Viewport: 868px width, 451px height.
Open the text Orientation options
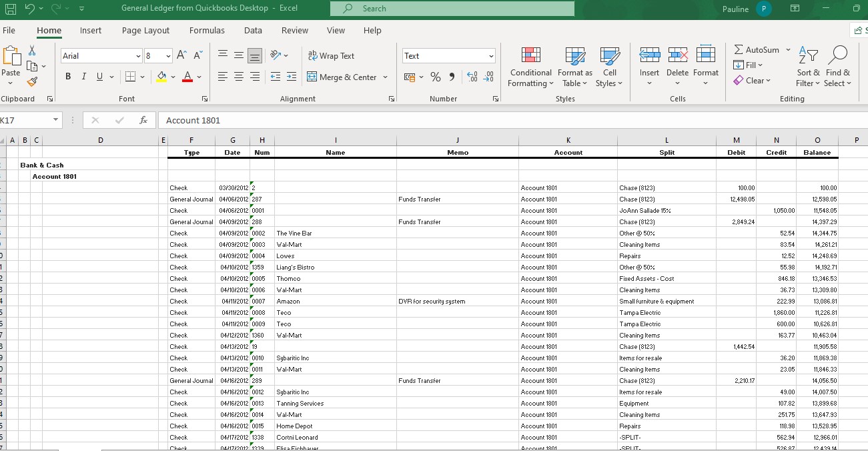point(280,56)
